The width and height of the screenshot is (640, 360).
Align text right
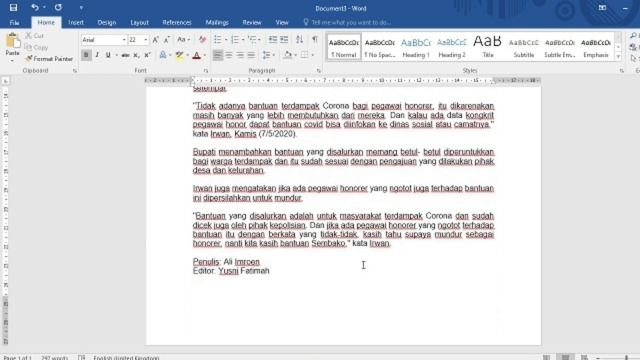[240, 55]
